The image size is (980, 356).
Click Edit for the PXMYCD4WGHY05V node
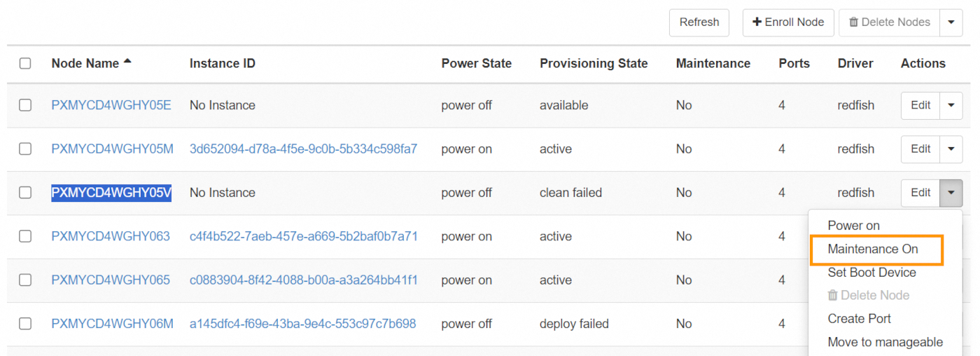(920, 193)
